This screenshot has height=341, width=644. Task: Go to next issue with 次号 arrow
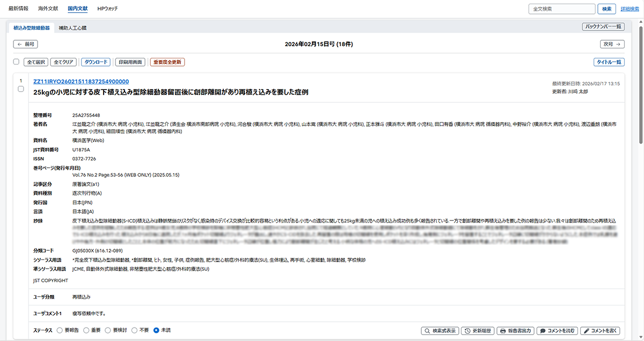tap(612, 45)
